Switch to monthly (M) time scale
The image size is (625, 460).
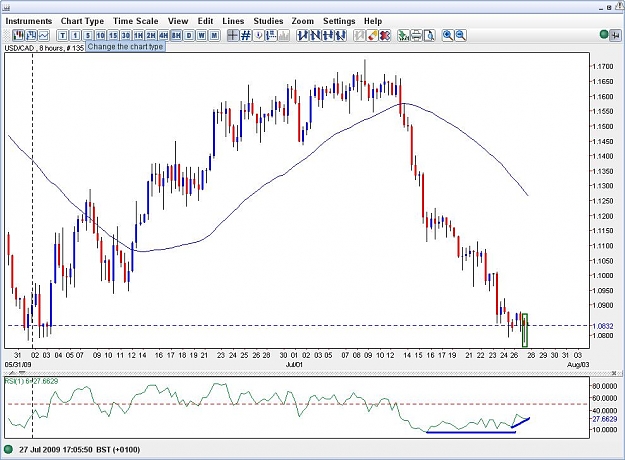click(214, 36)
